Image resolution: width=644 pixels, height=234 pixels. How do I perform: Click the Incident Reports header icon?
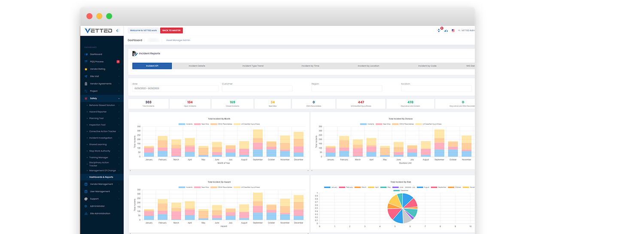(x=135, y=54)
